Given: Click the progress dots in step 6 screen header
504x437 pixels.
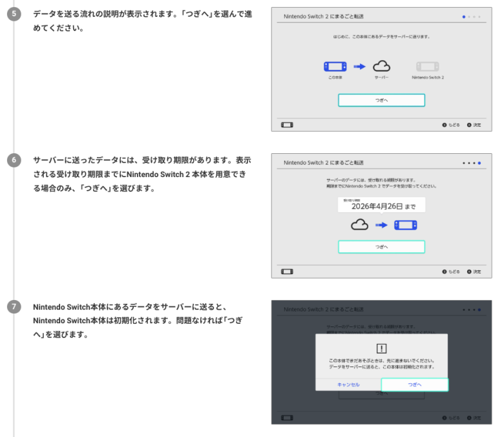Looking at the screenshot, I should click(472, 162).
